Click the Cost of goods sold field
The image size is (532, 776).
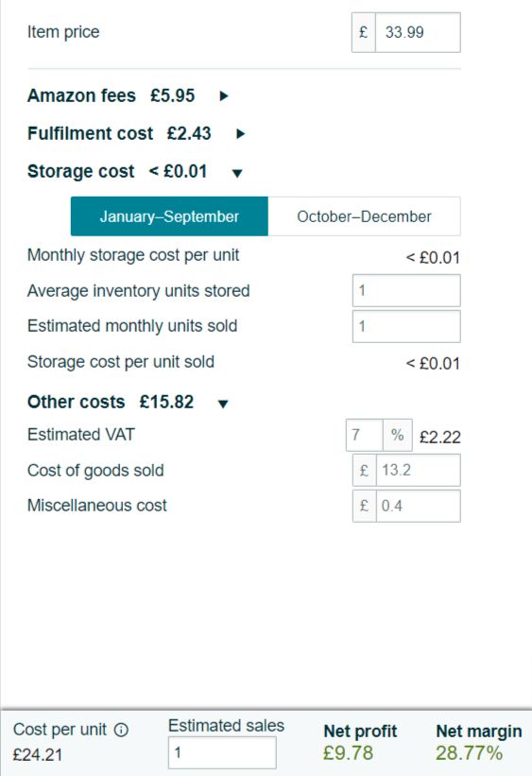[x=419, y=470]
